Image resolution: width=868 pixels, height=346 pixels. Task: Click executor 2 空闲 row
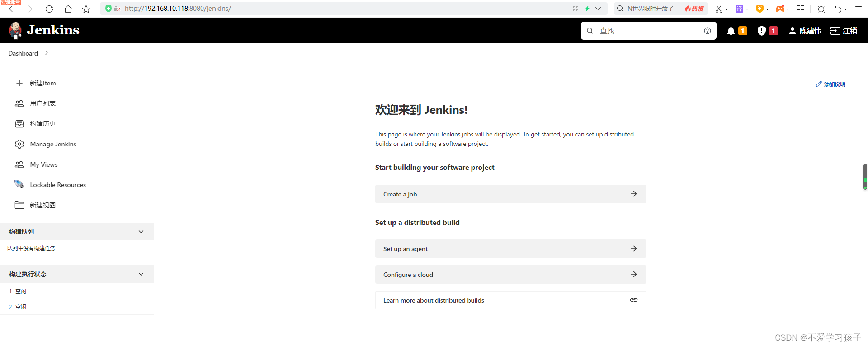[x=77, y=307]
